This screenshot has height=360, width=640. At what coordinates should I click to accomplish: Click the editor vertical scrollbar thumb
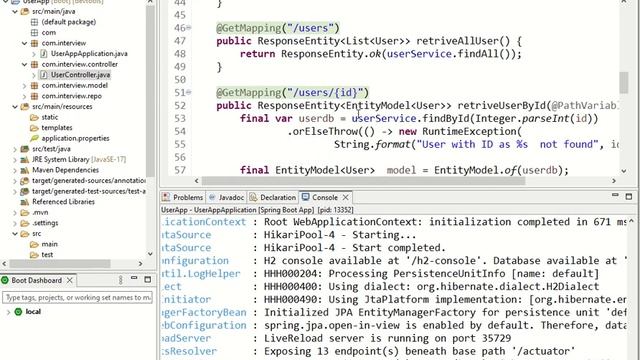pos(624,83)
